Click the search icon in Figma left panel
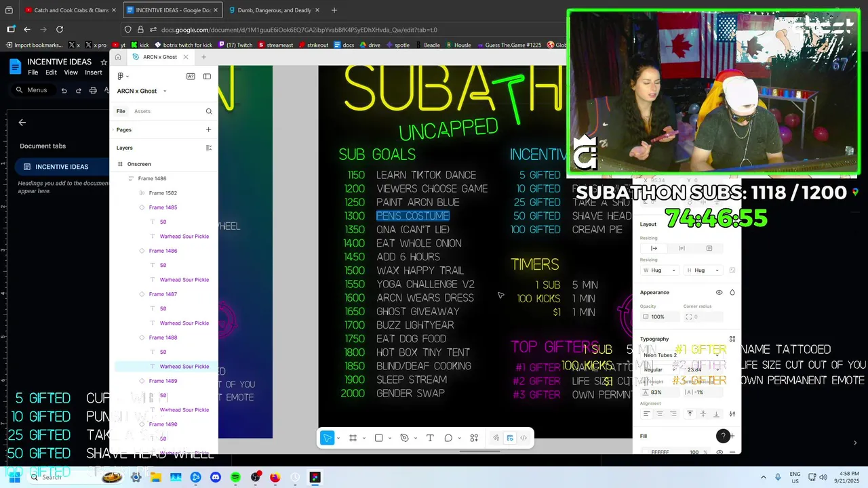 (x=208, y=111)
